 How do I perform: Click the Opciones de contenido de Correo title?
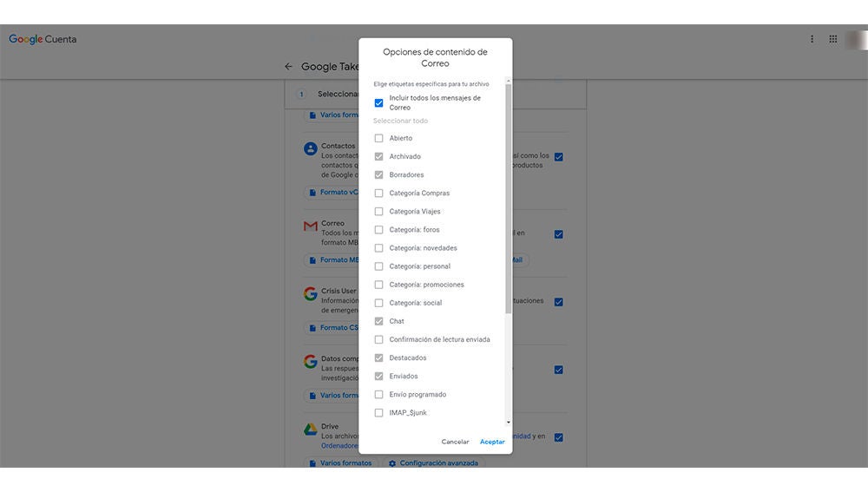coord(435,57)
